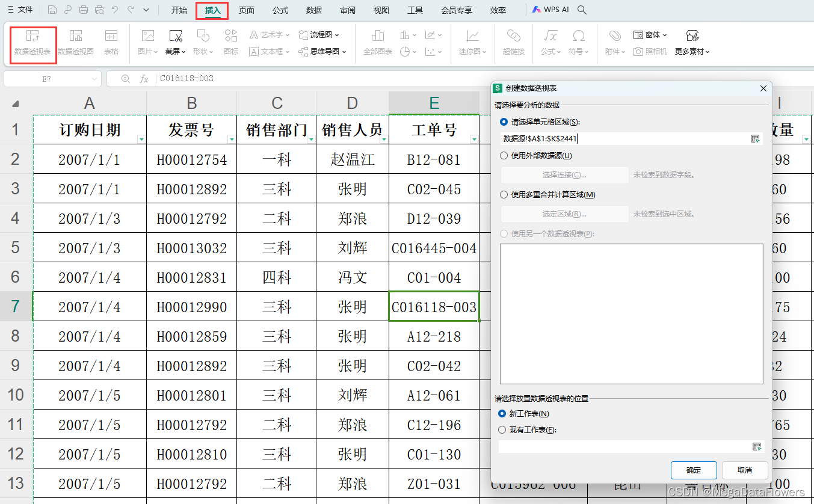Expand the quick access toolbar customize chevron

coord(146,10)
